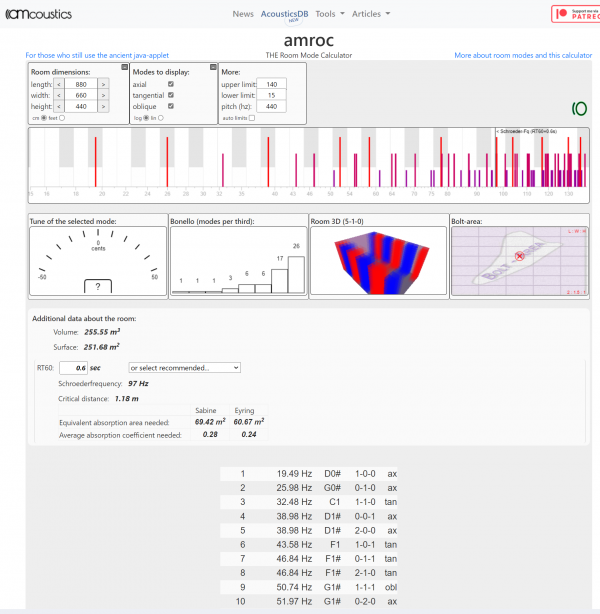Screen dimensions: 600x614
Task: Go to AcousticsDB
Action: pos(282,14)
